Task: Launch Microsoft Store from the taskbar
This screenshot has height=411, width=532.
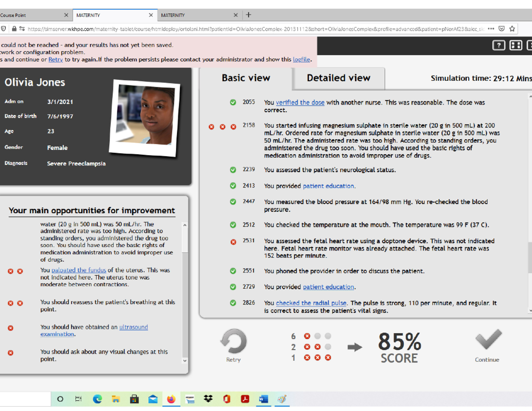Action: [x=134, y=399]
